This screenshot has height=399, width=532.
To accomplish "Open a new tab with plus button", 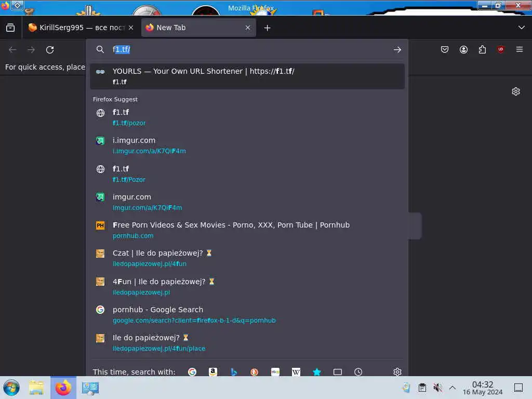I will point(268,28).
